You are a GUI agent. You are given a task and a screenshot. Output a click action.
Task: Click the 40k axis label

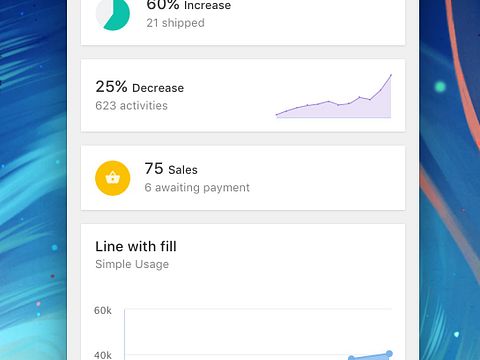pos(103,355)
